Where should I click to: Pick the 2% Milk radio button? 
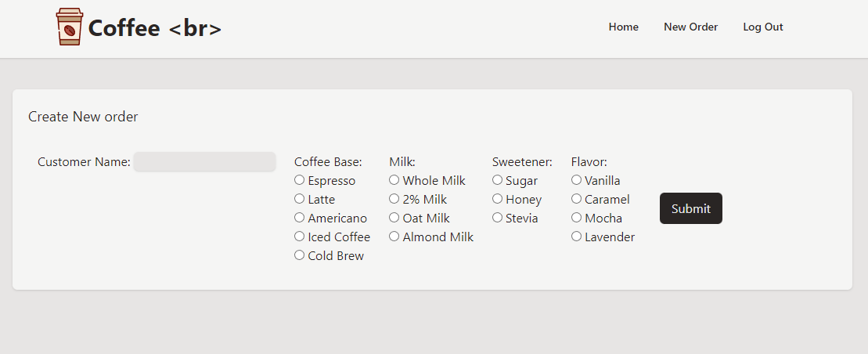point(394,199)
